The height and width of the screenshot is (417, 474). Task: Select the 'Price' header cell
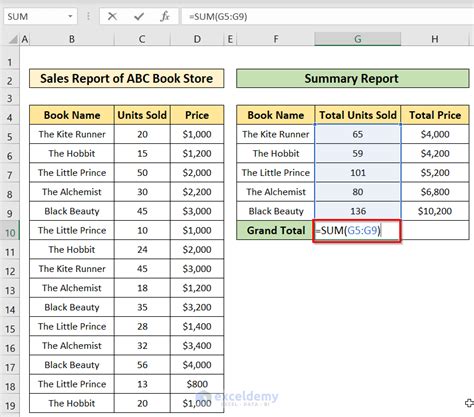[x=197, y=115]
